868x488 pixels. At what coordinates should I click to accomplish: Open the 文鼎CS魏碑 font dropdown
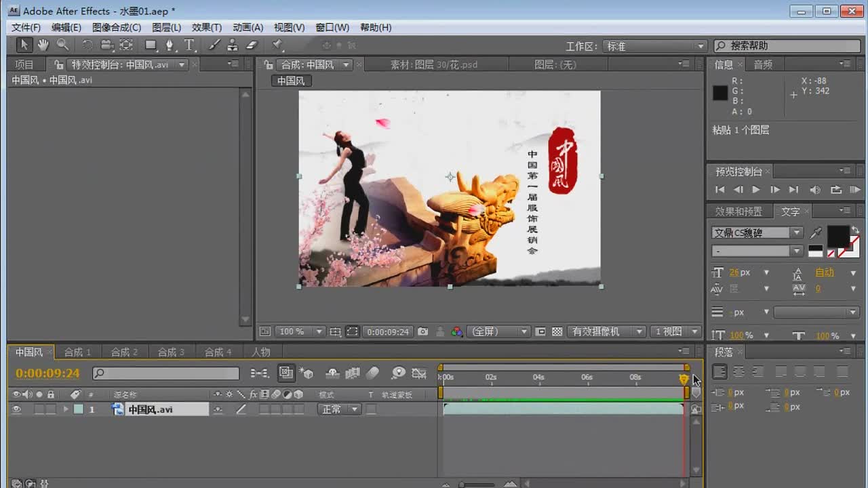(x=757, y=232)
